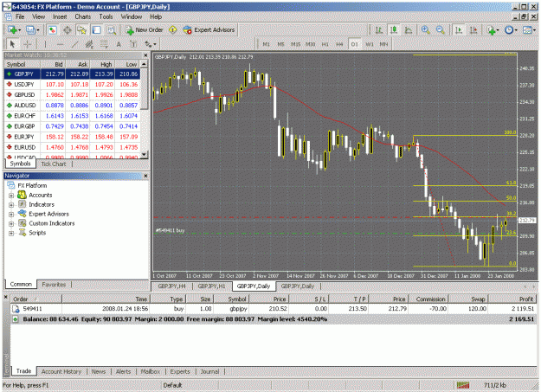This screenshot has height=392, width=541.
Task: Open the GBPJPY,H1 chart tab
Action: tap(211, 286)
